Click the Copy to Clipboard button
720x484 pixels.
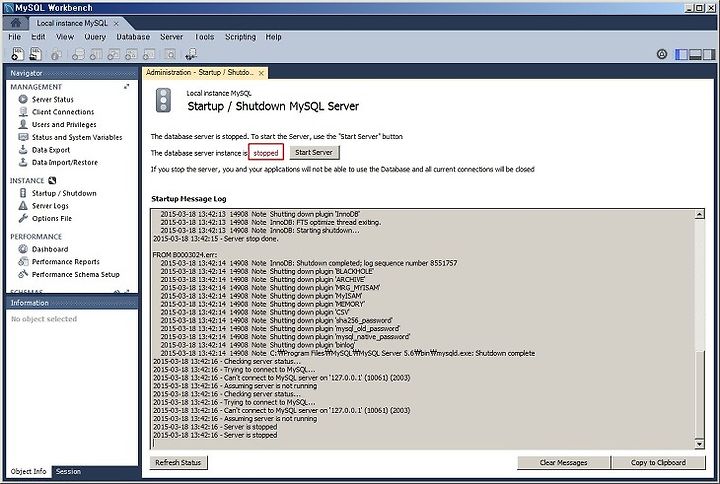pyautogui.click(x=658, y=462)
